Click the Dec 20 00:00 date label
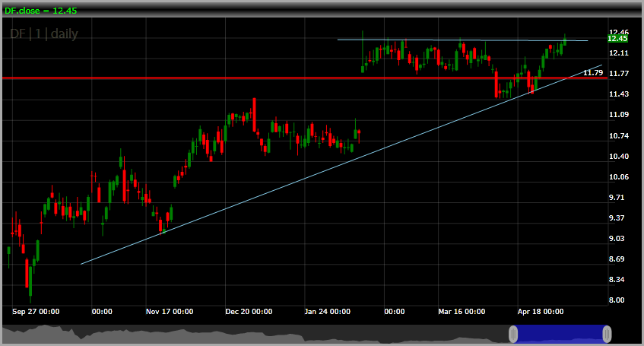 249,312
